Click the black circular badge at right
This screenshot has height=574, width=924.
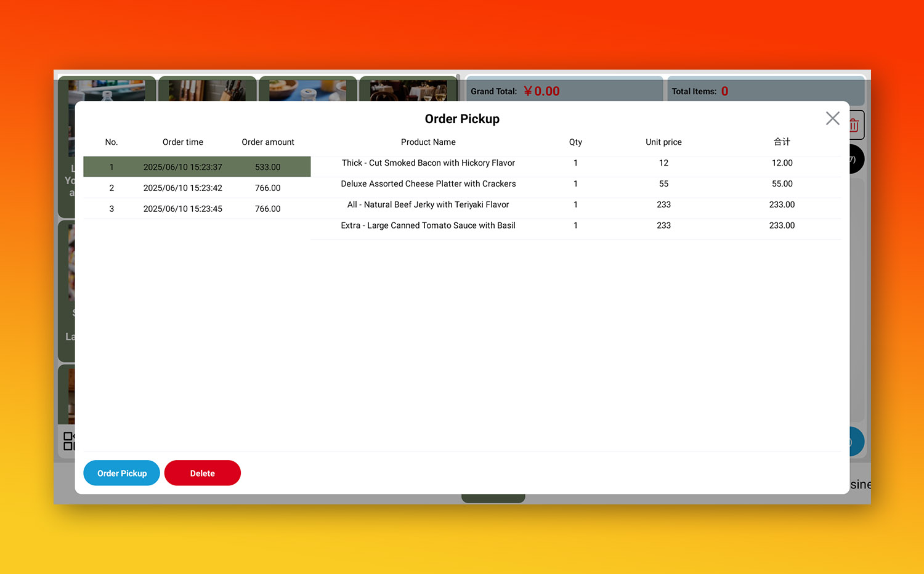click(856, 159)
